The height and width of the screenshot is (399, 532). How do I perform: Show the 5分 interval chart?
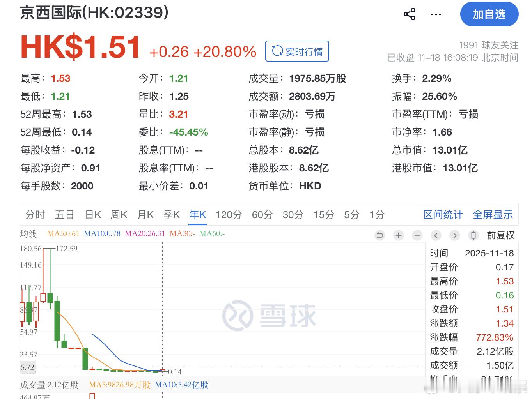pyautogui.click(x=352, y=215)
